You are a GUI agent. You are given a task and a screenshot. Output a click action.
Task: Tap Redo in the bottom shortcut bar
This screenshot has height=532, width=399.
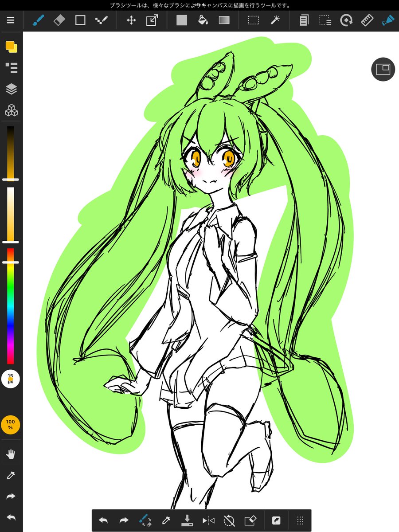[124, 520]
